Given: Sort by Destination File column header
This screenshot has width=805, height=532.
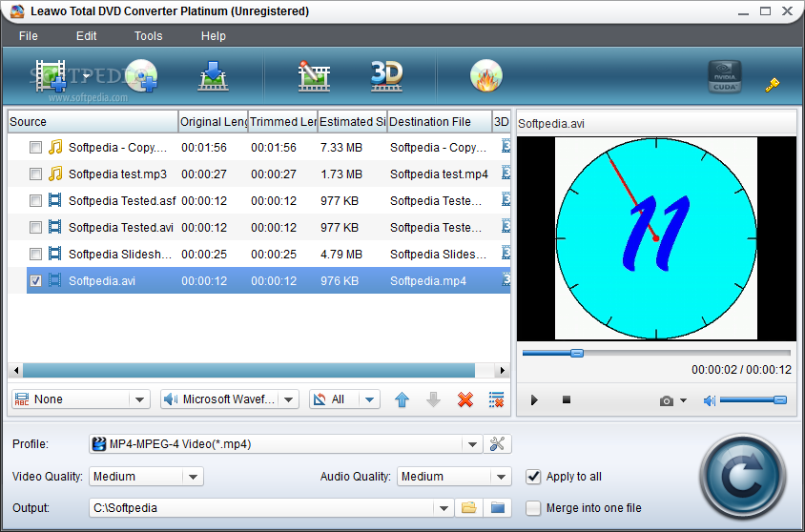Looking at the screenshot, I should coord(440,122).
